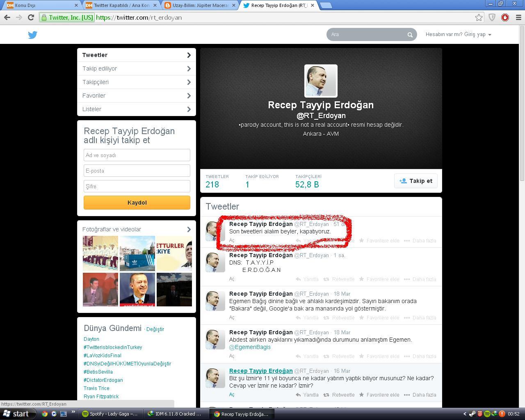Click the 218 Tweetler count
Viewport: 525px width, 420px height.
click(212, 185)
